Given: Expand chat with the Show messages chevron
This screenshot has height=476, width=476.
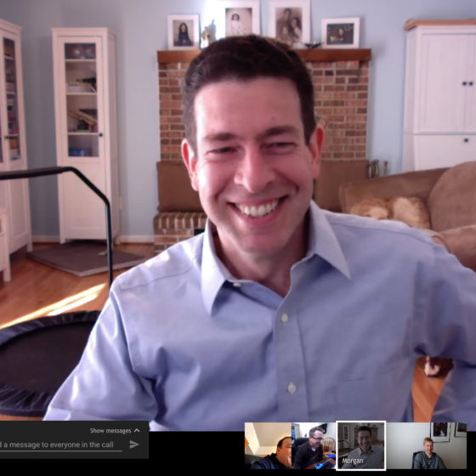Looking at the screenshot, I should (x=137, y=430).
